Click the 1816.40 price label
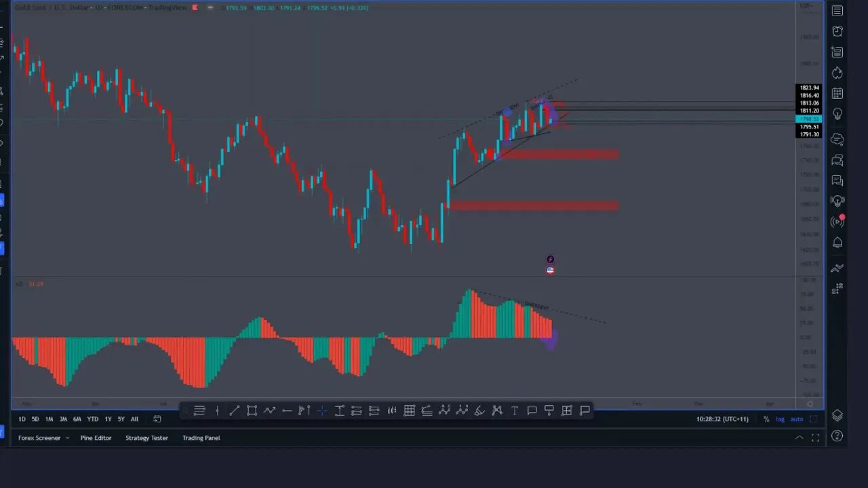Viewport: 868px width, 488px height. (x=809, y=96)
